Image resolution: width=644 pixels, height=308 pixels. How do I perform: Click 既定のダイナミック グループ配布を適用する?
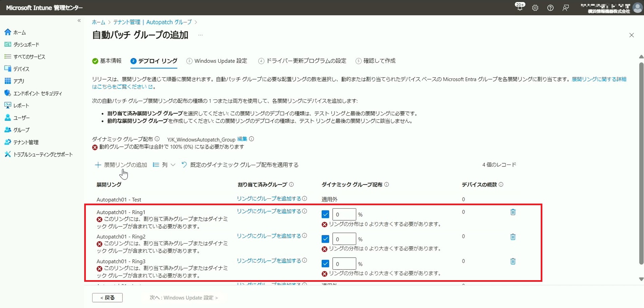(240, 165)
